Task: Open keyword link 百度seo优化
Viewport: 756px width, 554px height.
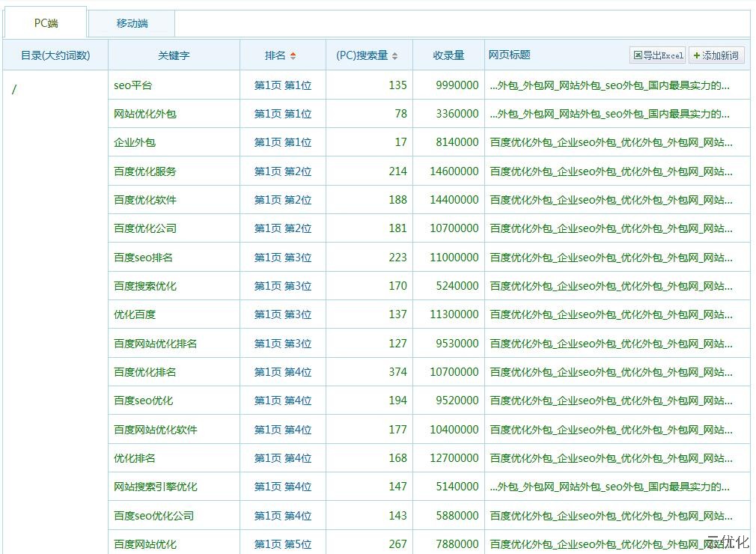Action: click(143, 401)
